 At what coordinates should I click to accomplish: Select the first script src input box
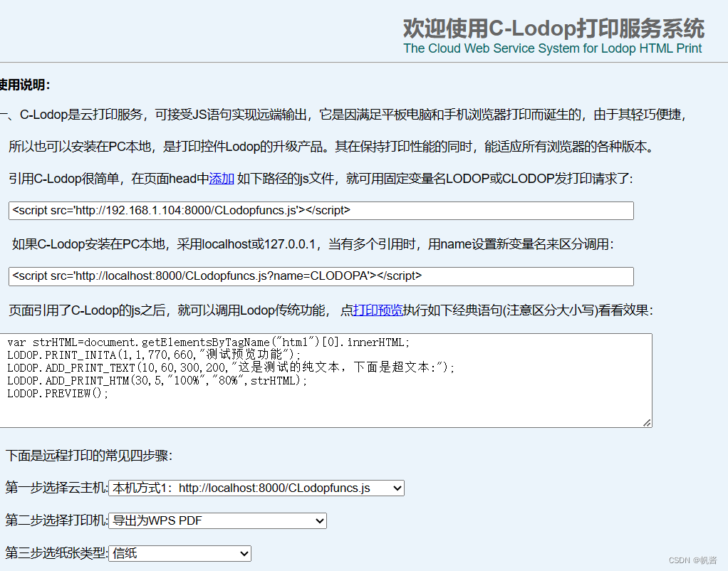click(320, 210)
